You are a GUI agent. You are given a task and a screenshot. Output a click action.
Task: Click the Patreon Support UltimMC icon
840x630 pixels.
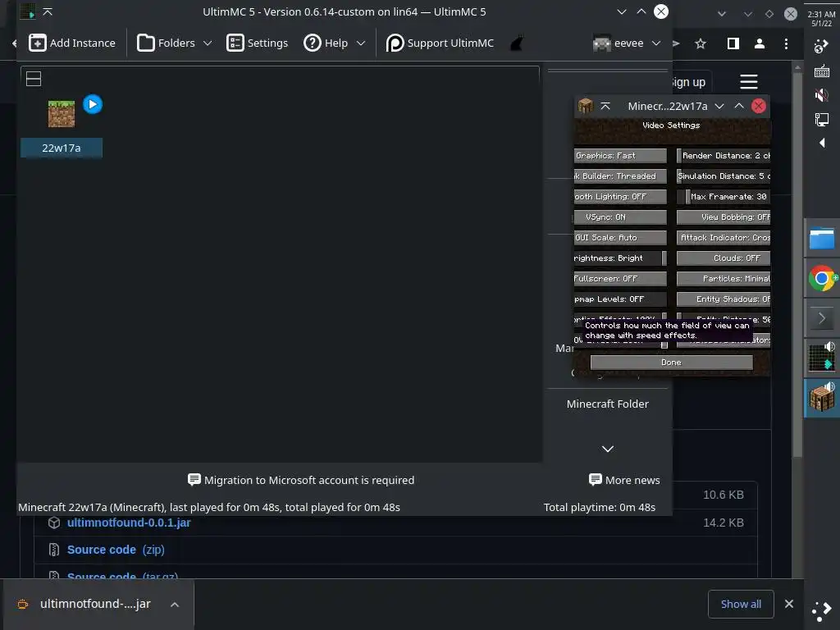point(395,43)
